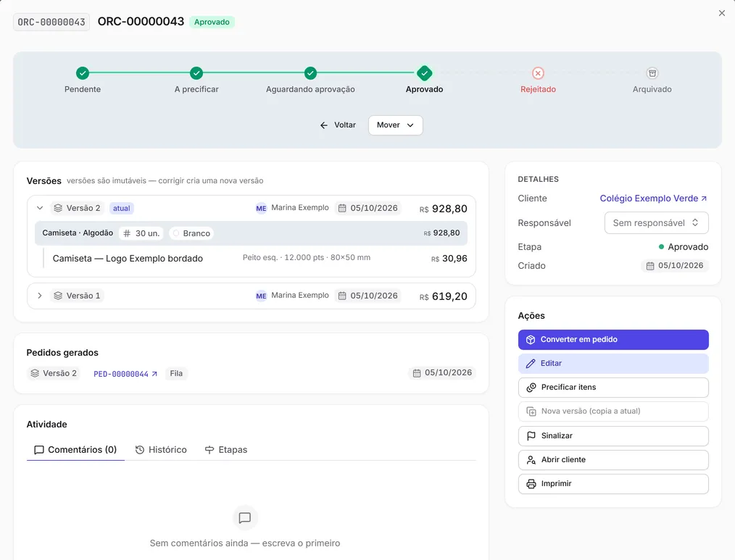Click the embroidery price R$ 30,96
The height and width of the screenshot is (560, 735).
click(x=449, y=259)
